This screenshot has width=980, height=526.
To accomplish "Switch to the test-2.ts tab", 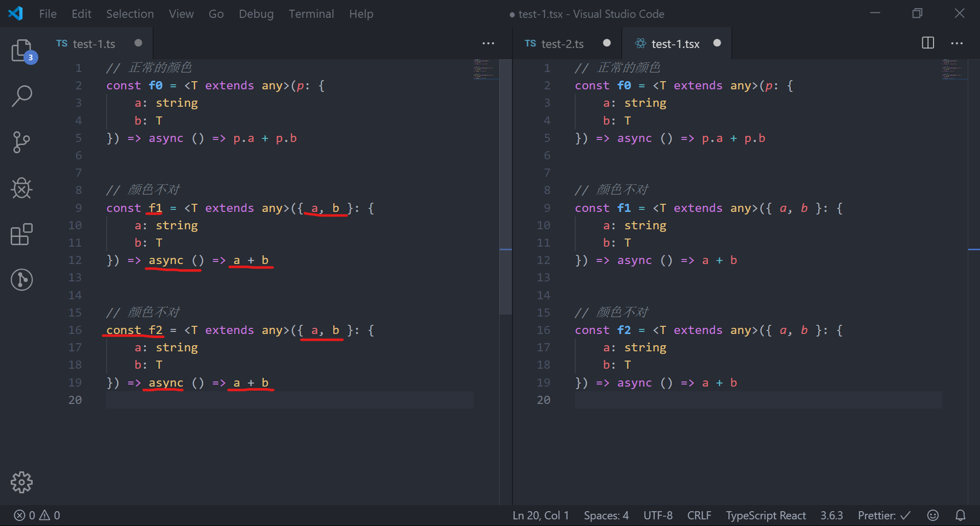I will coord(561,43).
